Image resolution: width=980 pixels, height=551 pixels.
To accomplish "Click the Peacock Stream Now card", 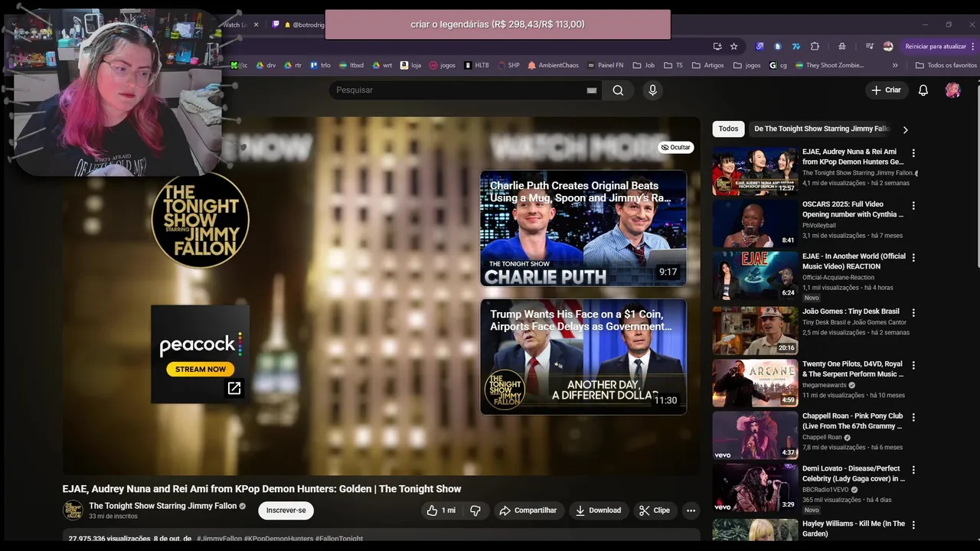I will [200, 354].
